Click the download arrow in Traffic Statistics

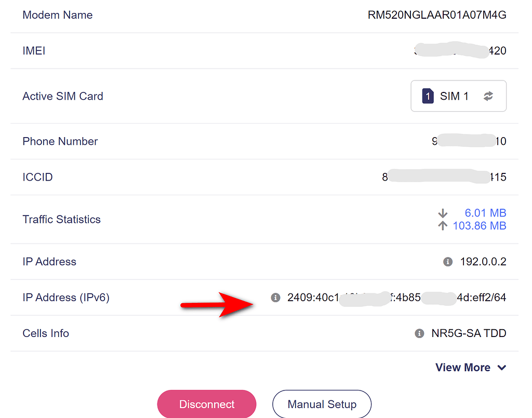pos(442,213)
